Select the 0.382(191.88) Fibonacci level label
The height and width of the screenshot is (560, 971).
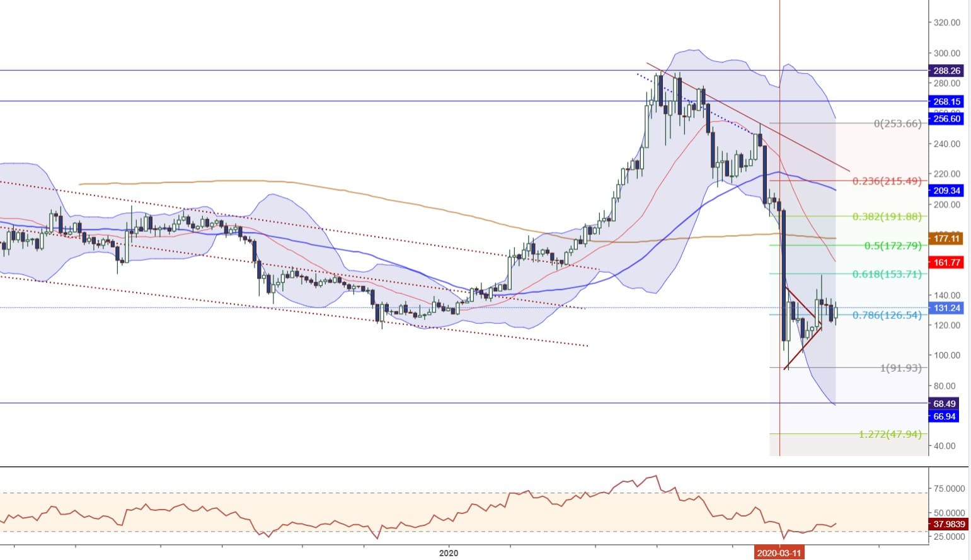tap(887, 217)
